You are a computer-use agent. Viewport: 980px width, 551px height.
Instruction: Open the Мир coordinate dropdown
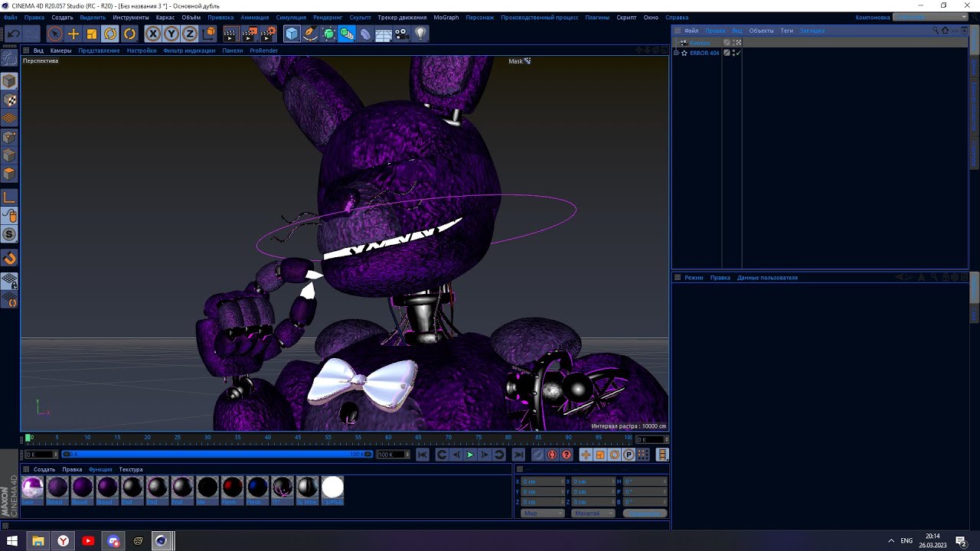[542, 513]
